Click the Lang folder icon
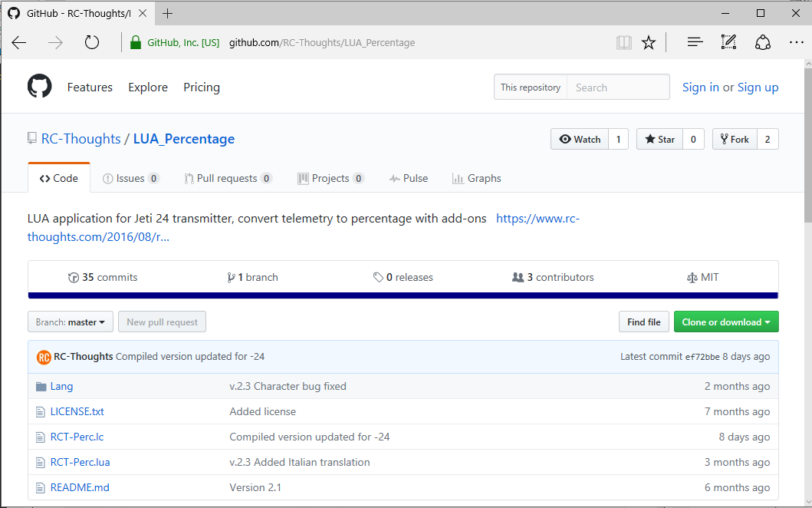 [41, 387]
